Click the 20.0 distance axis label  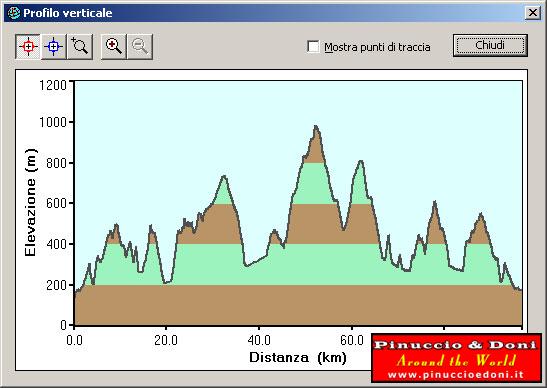click(x=166, y=340)
